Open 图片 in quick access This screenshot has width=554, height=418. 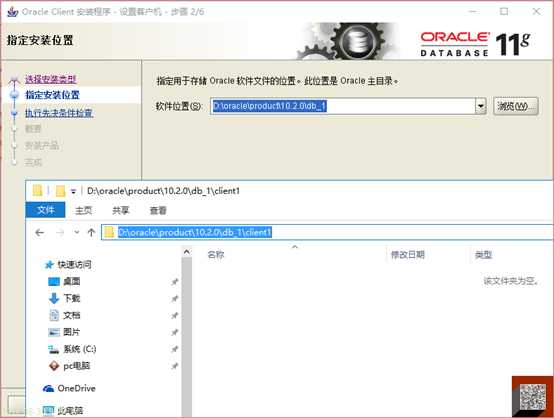tap(72, 332)
